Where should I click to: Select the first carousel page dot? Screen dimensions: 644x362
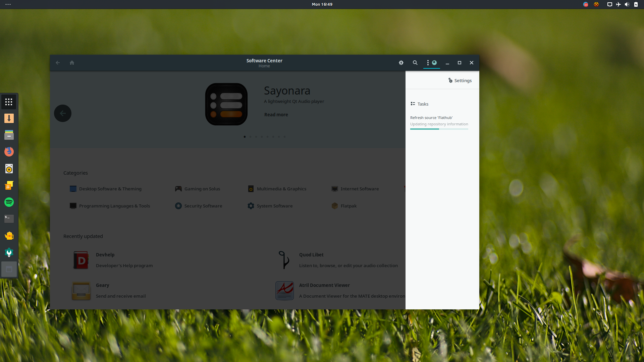[x=245, y=137]
